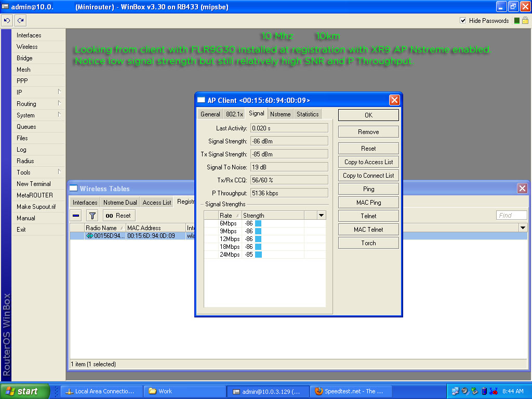Click the Signal Strength field showing -86 dBm
532x399 pixels.
(x=289, y=141)
